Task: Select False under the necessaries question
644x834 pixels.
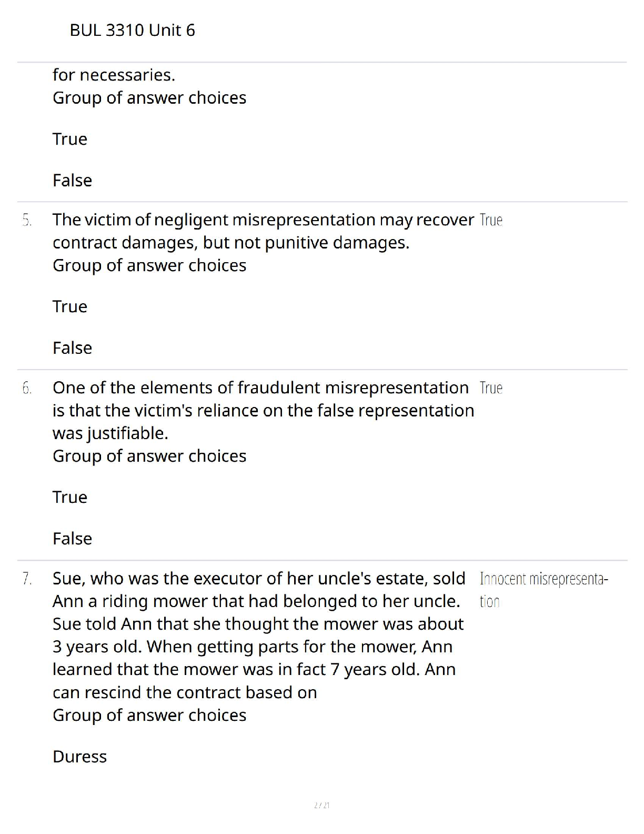Action: 72,180
